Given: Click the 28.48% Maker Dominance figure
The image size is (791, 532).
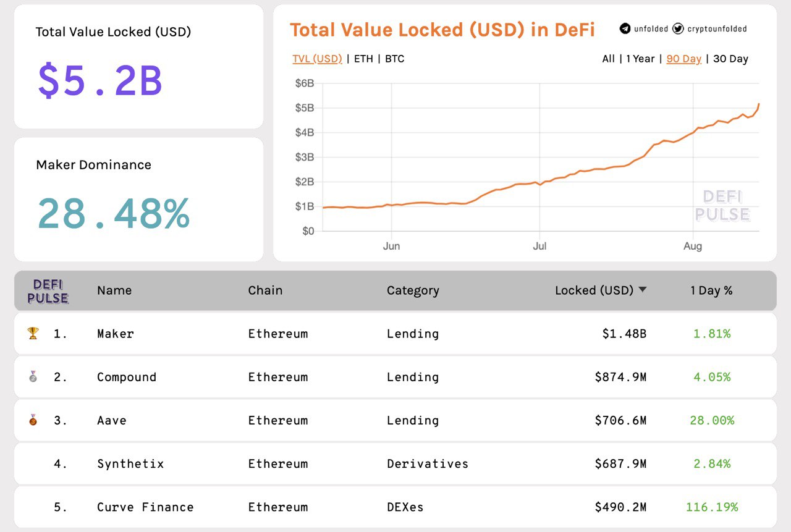Looking at the screenshot, I should [113, 213].
